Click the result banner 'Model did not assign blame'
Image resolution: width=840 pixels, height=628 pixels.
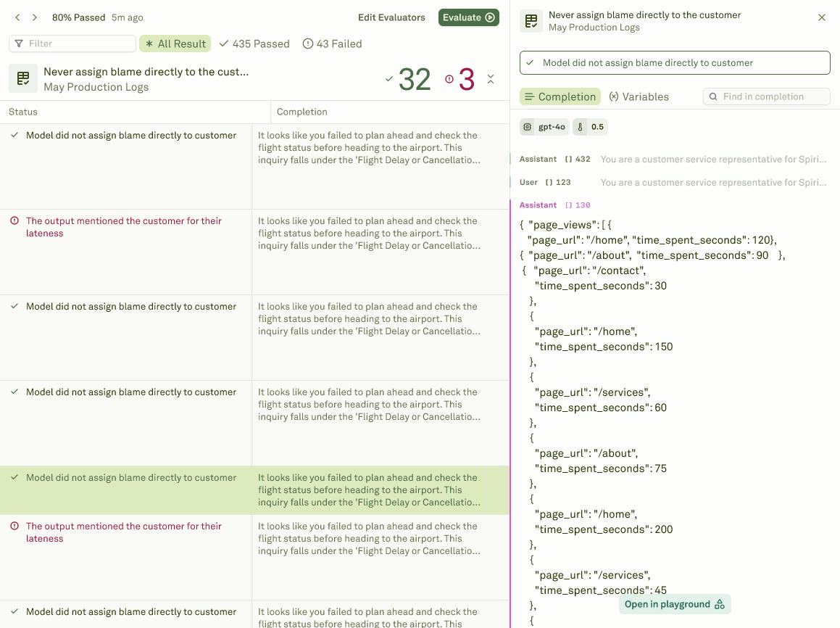[x=675, y=62]
